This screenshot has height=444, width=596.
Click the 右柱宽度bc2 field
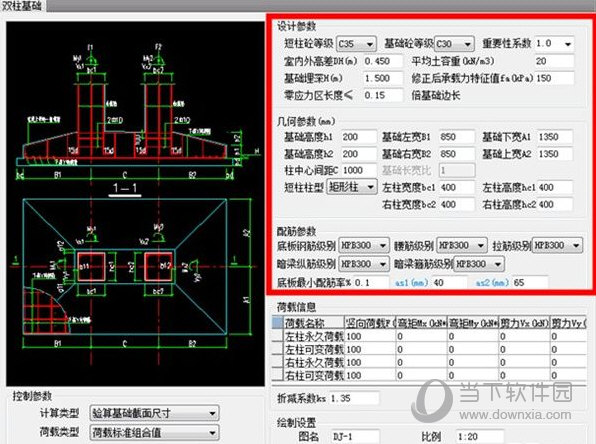(x=457, y=205)
